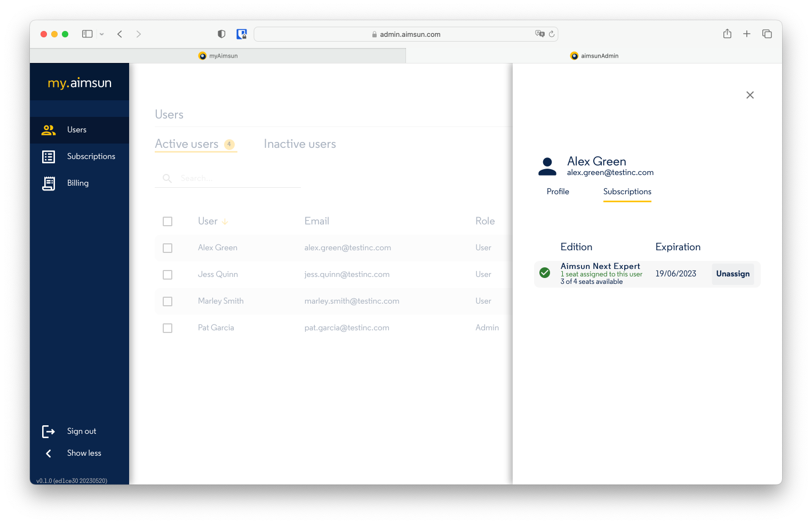Collapse sidebar with Show less arrow
The height and width of the screenshot is (524, 812).
tap(49, 453)
